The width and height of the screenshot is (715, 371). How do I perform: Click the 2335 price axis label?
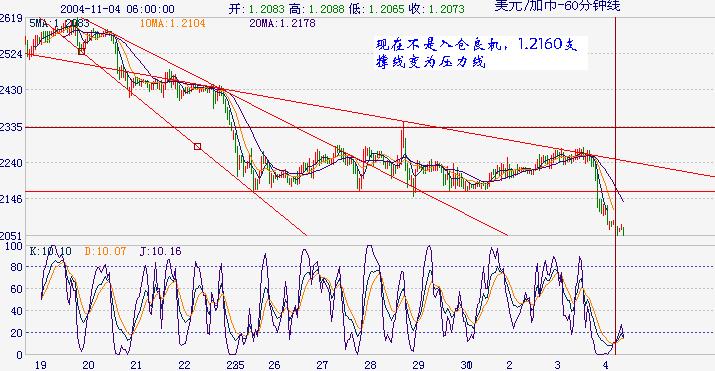(x=11, y=127)
